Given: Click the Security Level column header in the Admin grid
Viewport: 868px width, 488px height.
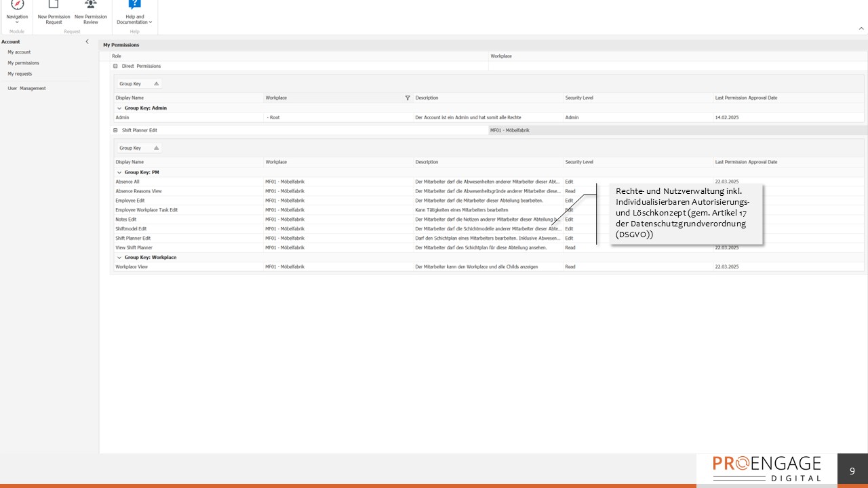Looking at the screenshot, I should click(x=579, y=98).
